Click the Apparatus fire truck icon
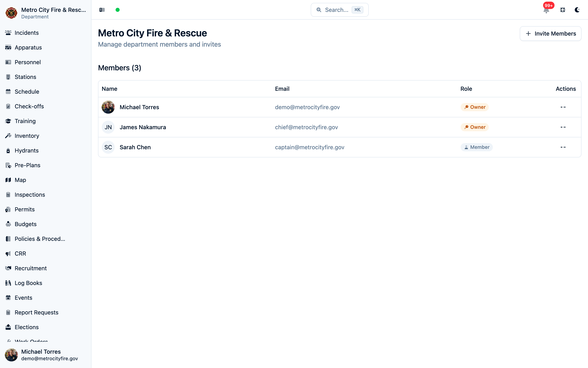This screenshot has width=588, height=368. [x=8, y=47]
